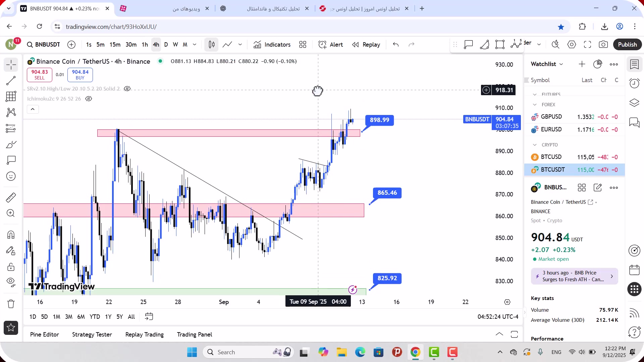The image size is (644, 362).
Task: Select the brush drawing tool
Action: 11,144
